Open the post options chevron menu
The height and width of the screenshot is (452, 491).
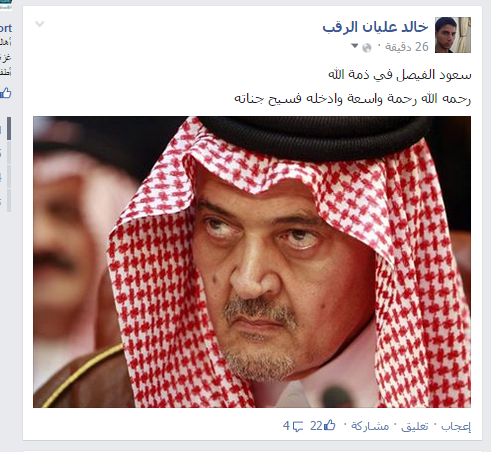click(x=40, y=24)
